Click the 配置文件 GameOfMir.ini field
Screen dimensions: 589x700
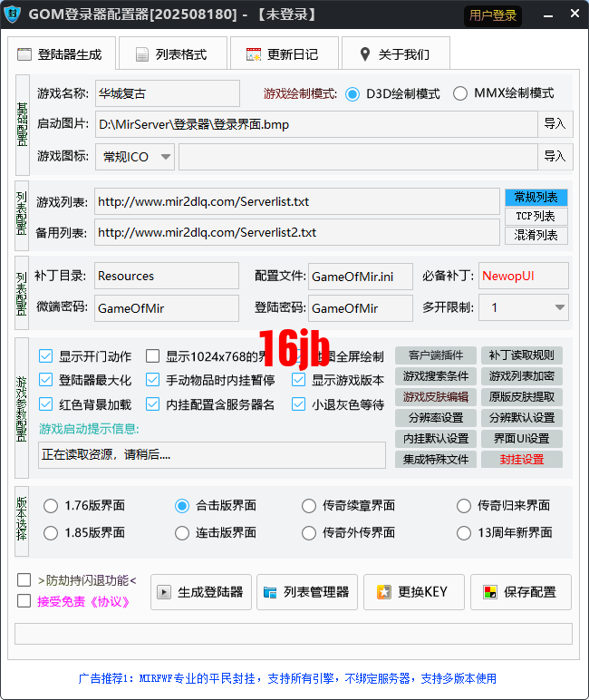361,277
